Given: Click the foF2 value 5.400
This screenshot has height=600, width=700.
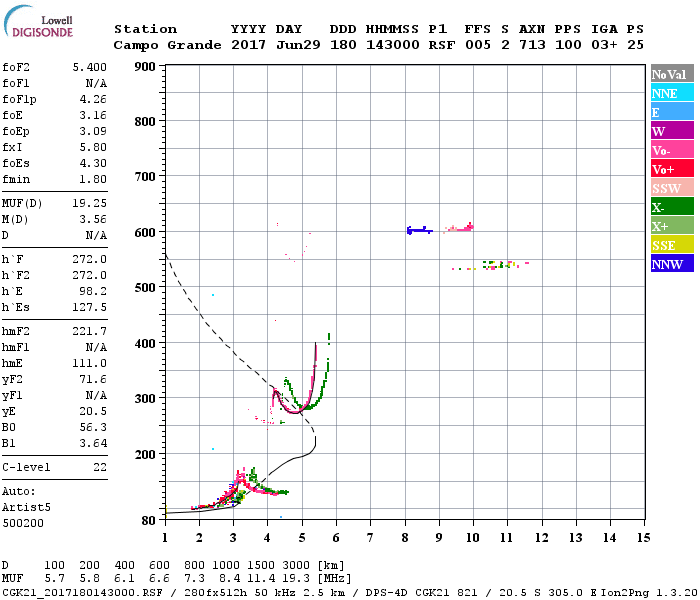Looking at the screenshot, I should click(90, 67).
